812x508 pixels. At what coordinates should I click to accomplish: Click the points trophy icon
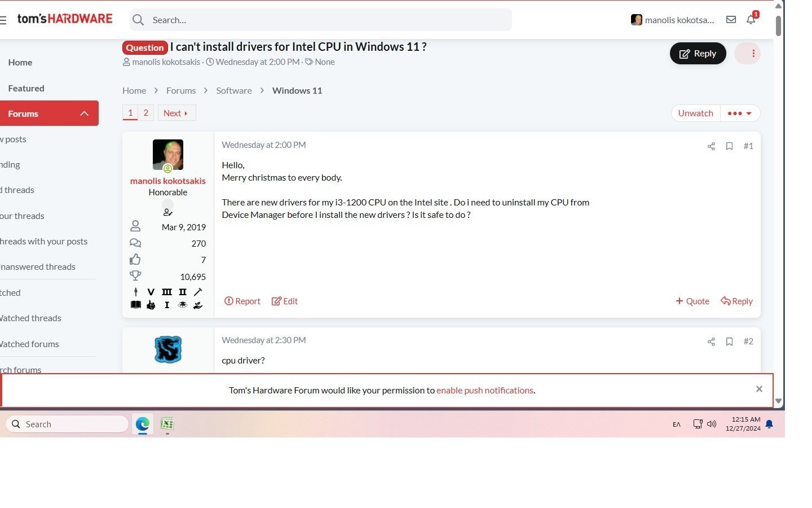[x=135, y=276]
